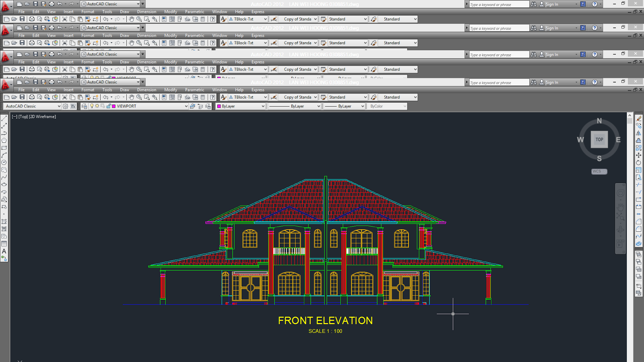Click the WCS button under the ViewCube
Viewport: 644px width, 362px height.
point(599,171)
